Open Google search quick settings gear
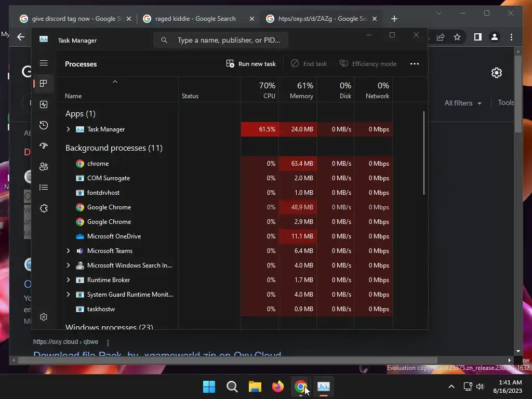 [496, 73]
